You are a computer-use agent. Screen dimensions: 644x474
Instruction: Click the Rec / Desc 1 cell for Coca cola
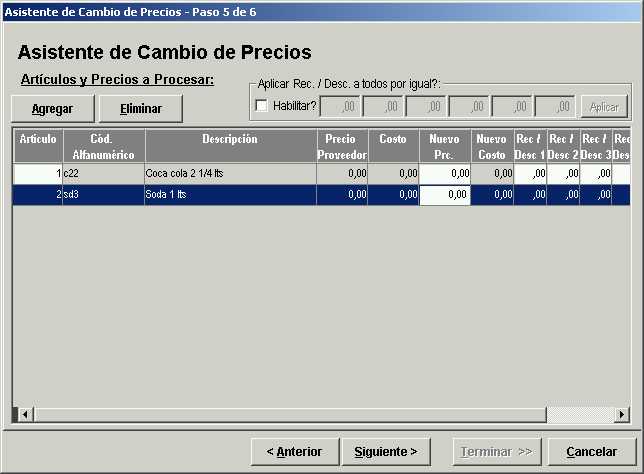pos(530,174)
